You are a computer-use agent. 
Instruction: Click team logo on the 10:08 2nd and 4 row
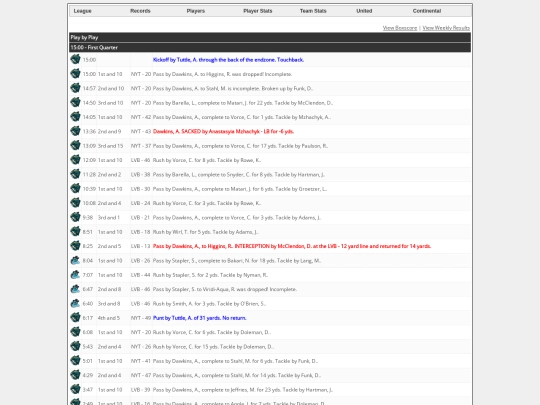(x=75, y=203)
